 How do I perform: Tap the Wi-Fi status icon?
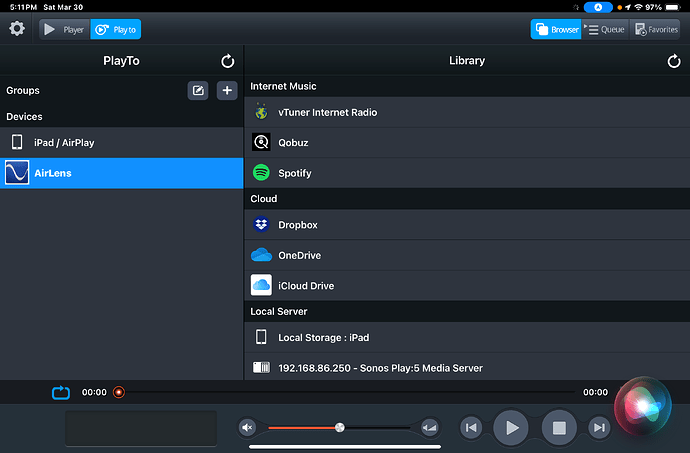[x=639, y=7]
